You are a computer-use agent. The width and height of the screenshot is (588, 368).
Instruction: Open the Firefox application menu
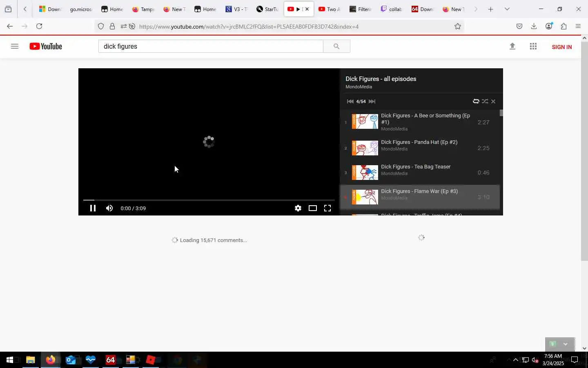[578, 27]
